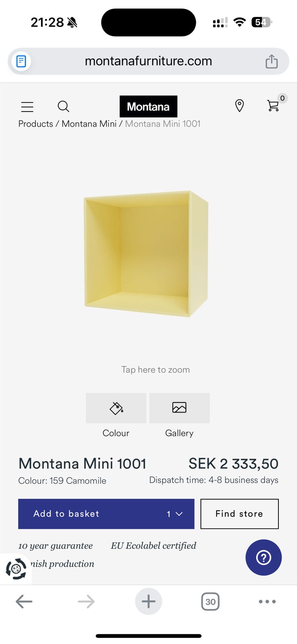Screen dimensions: 297x644
Task: Show the 30 open tabs overview
Action: coord(210,602)
